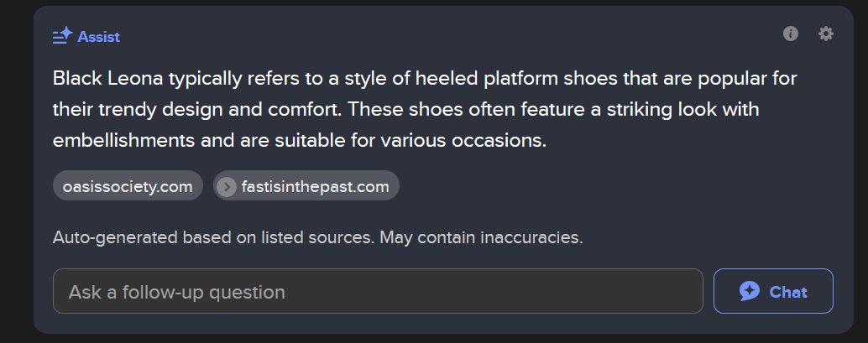The height and width of the screenshot is (343, 868).
Task: Click the chat bubble sparkle icon
Action: pos(750,291)
